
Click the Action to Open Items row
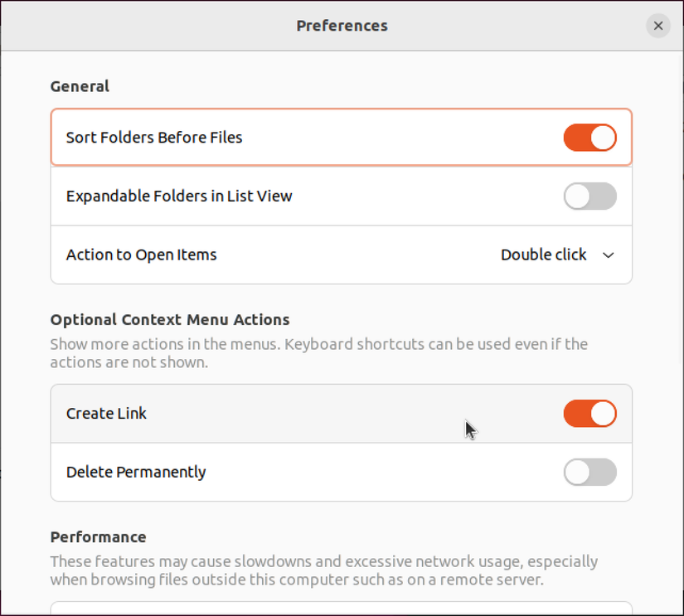coord(141,255)
